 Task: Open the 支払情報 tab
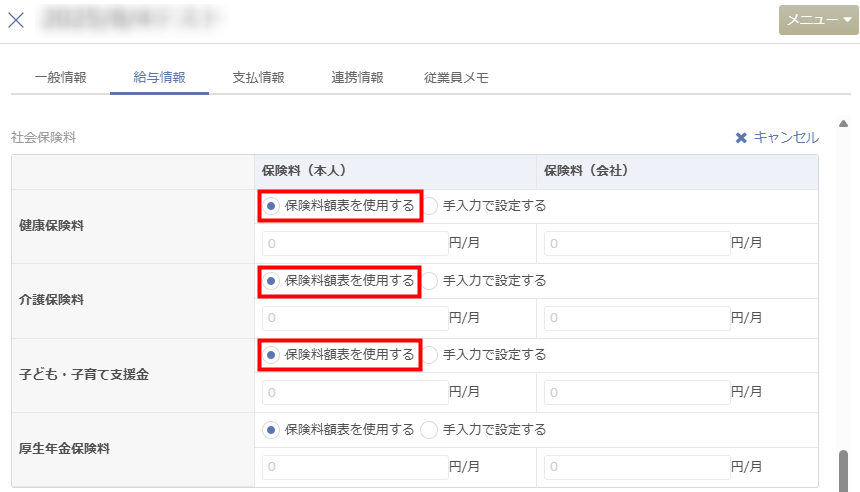258,77
